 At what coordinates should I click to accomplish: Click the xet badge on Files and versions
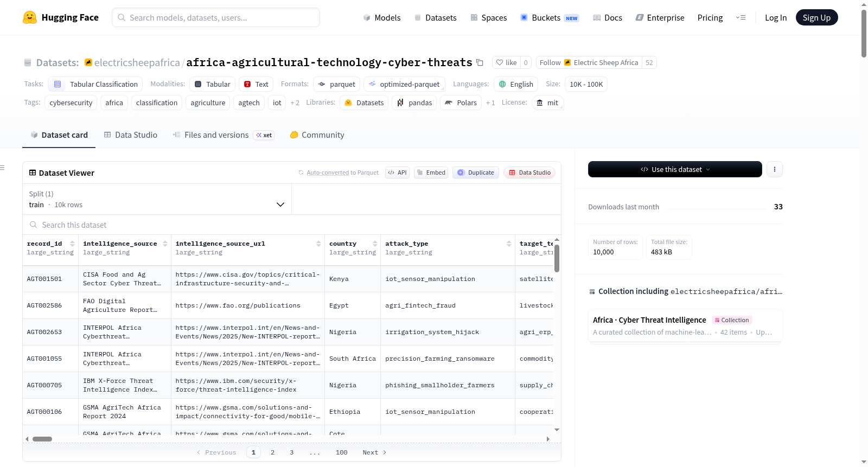(264, 135)
